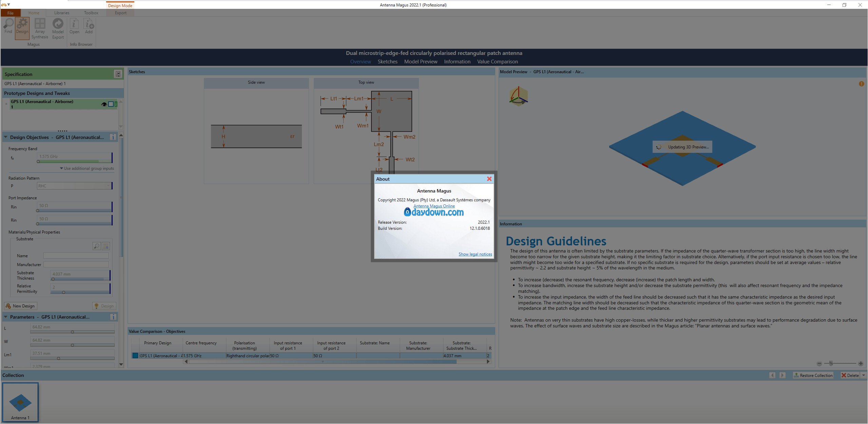Image resolution: width=868 pixels, height=424 pixels.
Task: Collapse the Parameters section
Action: 6,317
